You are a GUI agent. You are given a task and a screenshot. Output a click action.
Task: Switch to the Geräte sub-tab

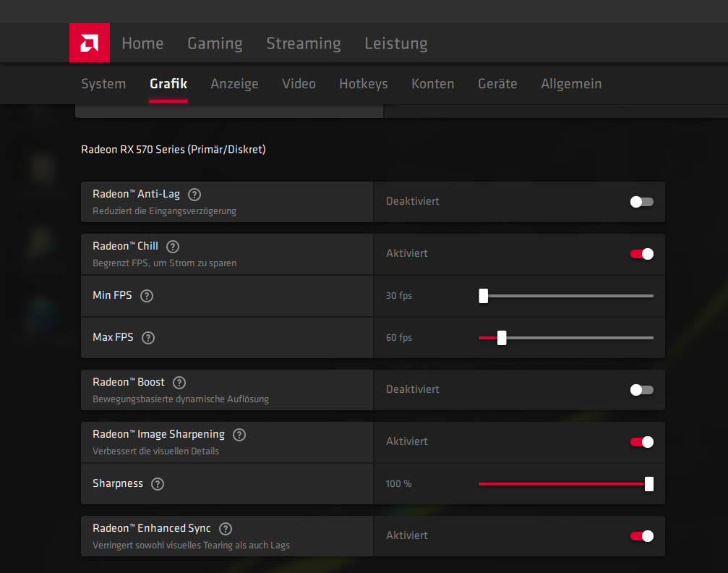click(497, 84)
